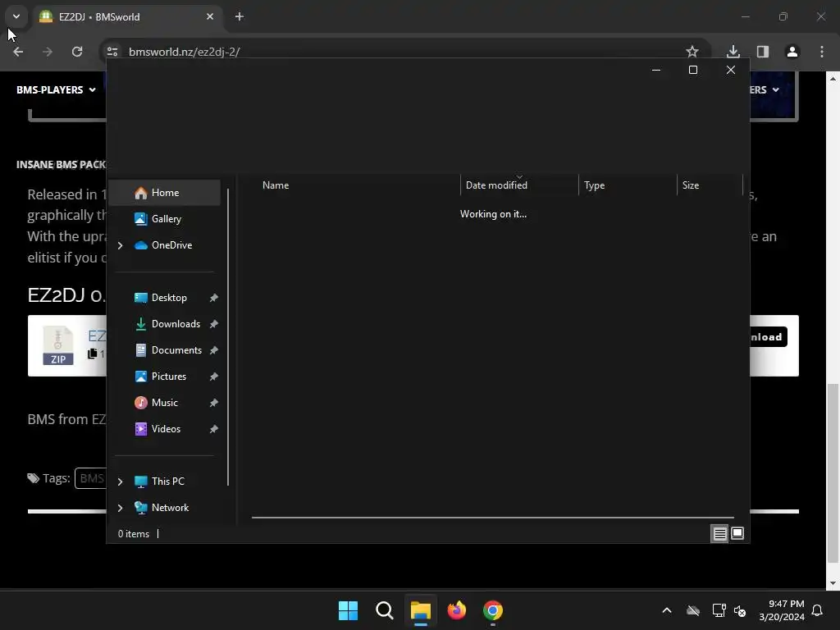Show hidden system tray icons
The height and width of the screenshot is (630, 840).
(667, 610)
